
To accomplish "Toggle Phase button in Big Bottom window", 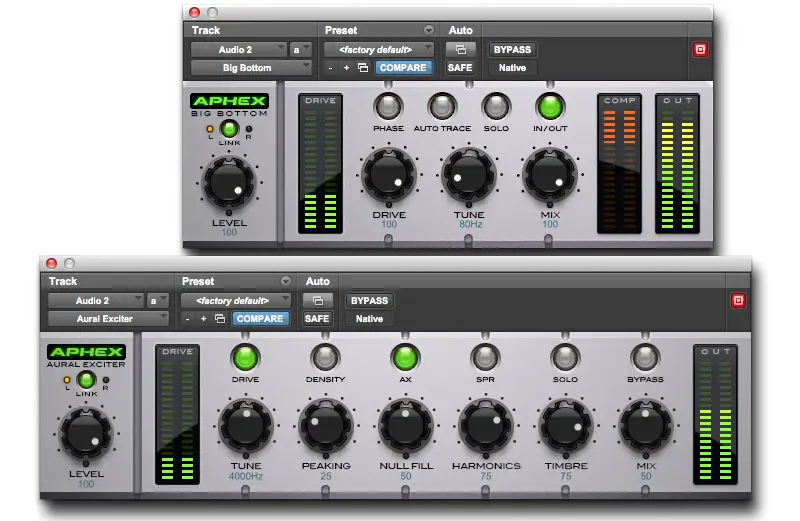I will [x=388, y=107].
